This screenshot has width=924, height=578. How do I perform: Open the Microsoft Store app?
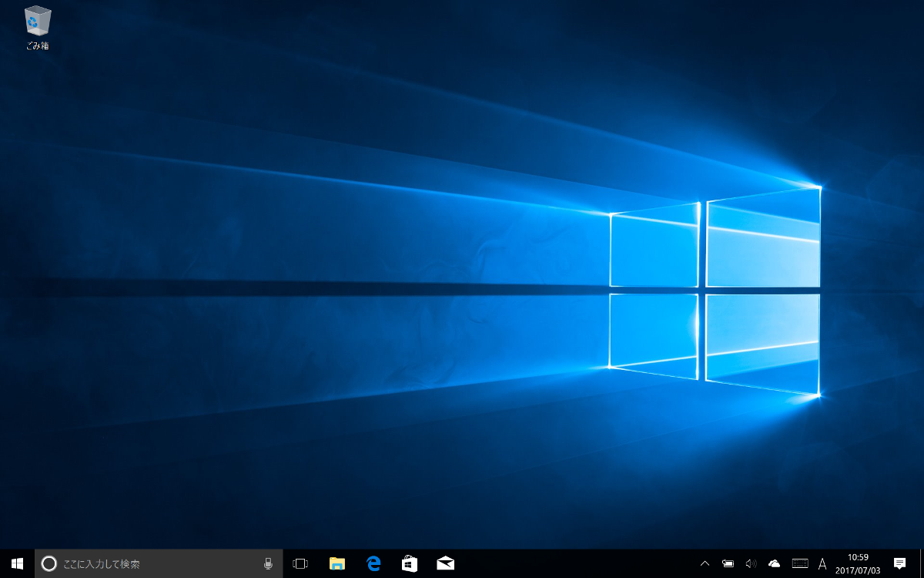pos(410,563)
